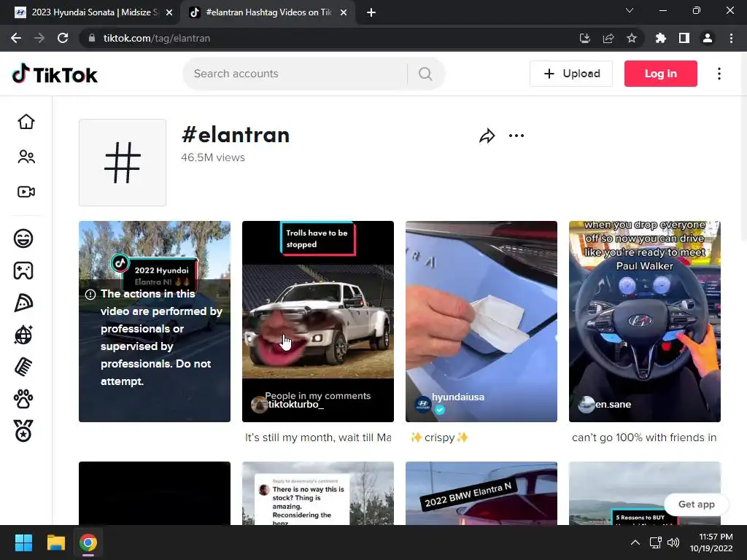Open the 2022 BMW Elantra N video
The height and width of the screenshot is (560, 747).
481,494
